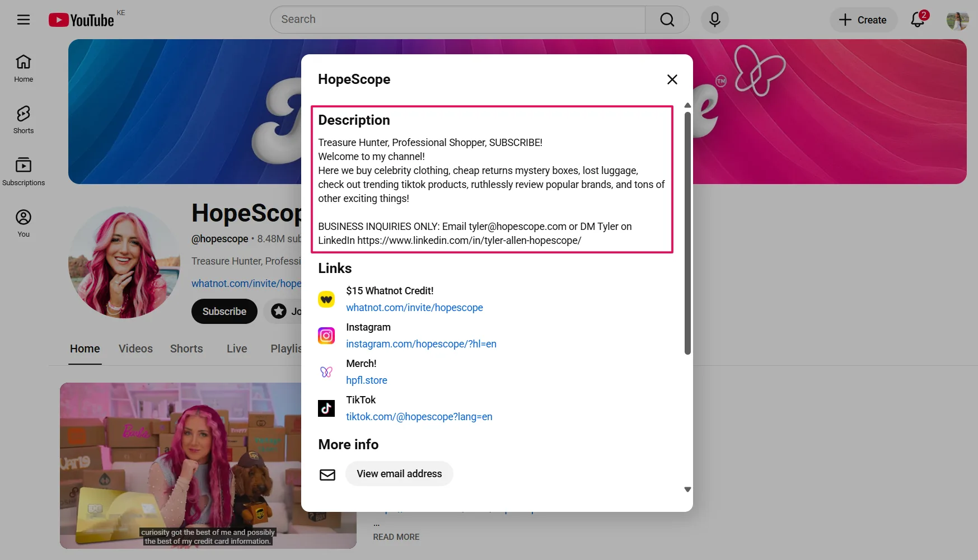Switch to the channel Home tab
The height and width of the screenshot is (560, 978).
click(x=85, y=349)
